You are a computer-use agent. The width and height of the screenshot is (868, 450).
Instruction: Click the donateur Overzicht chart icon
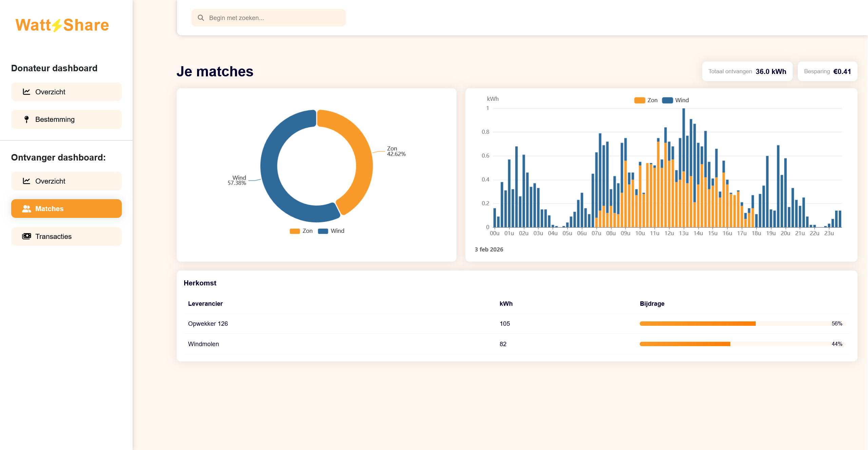tap(26, 92)
